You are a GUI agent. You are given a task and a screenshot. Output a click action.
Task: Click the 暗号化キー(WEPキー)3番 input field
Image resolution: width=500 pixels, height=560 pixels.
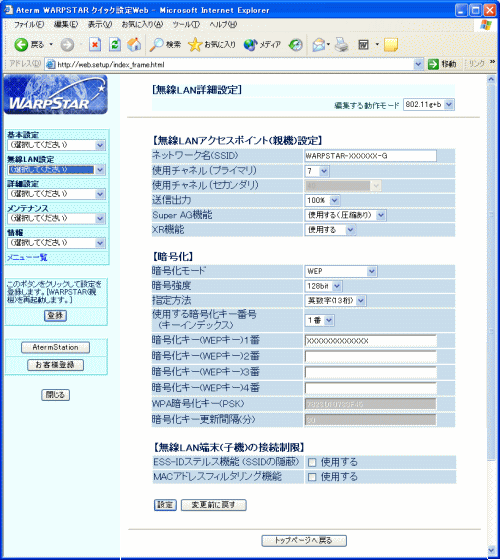371,372
